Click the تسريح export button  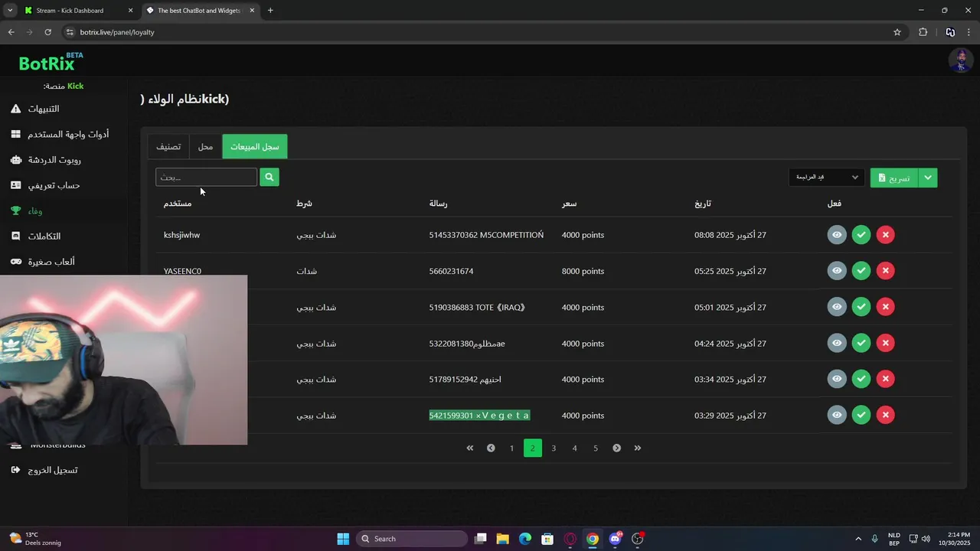pos(894,178)
